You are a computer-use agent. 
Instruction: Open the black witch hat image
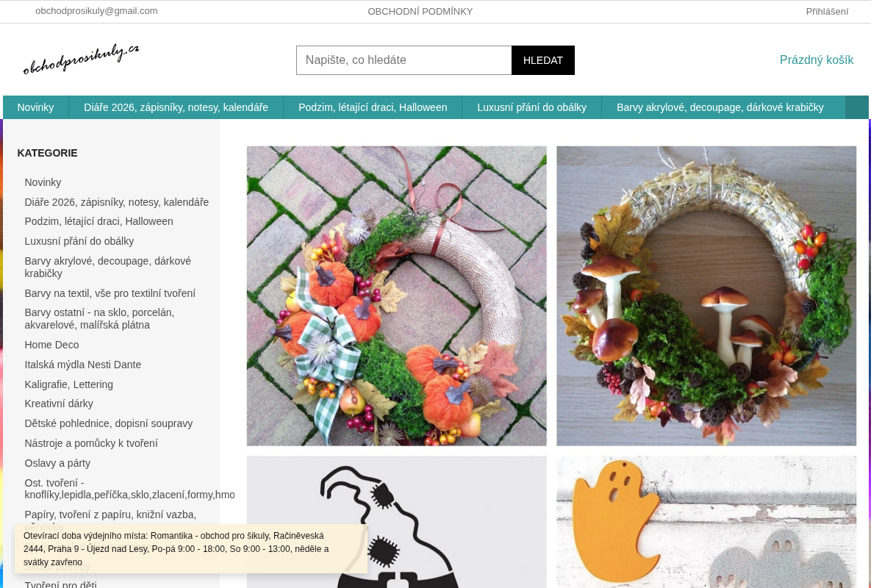(x=397, y=523)
